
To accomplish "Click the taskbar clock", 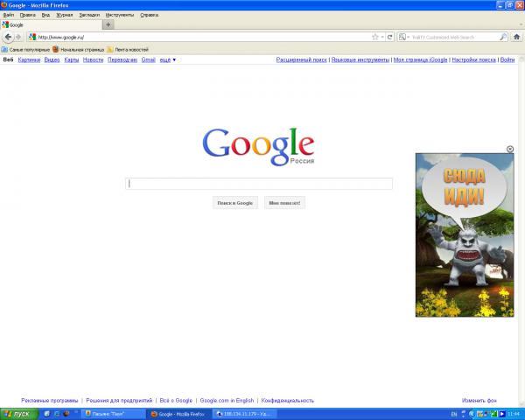I will [x=514, y=414].
